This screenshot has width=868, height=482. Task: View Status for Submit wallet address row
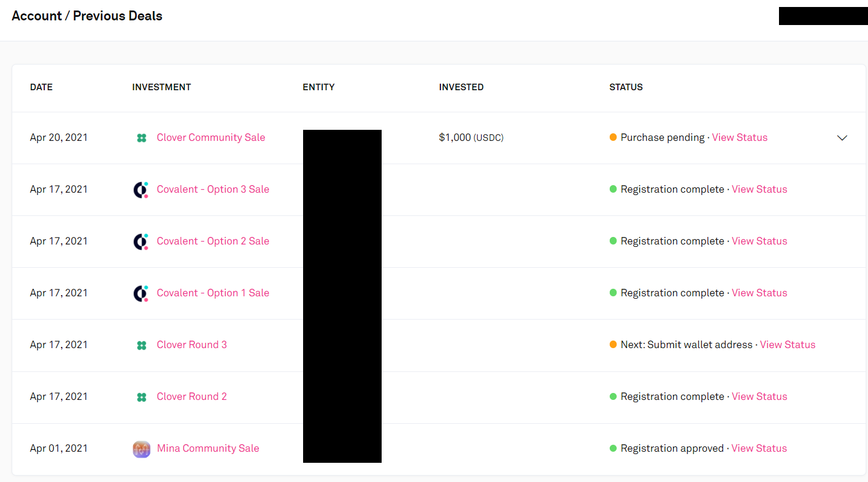pyautogui.click(x=788, y=345)
